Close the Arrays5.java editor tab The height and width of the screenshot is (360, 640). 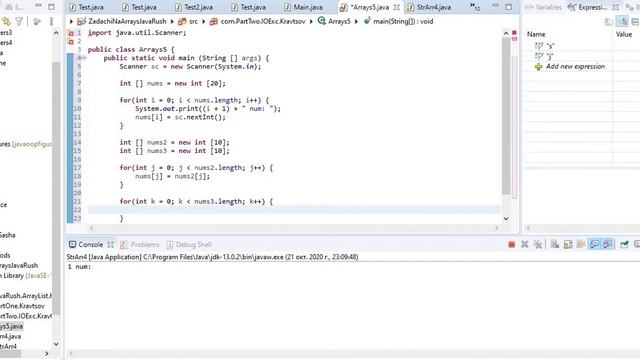(x=396, y=7)
